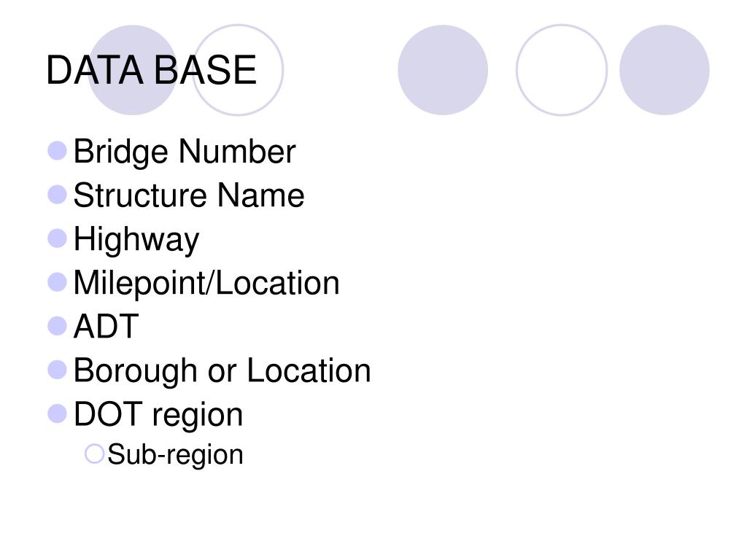Click the rightmost filled lavender circle
Viewport: 747px width, 560px height.
(x=665, y=70)
